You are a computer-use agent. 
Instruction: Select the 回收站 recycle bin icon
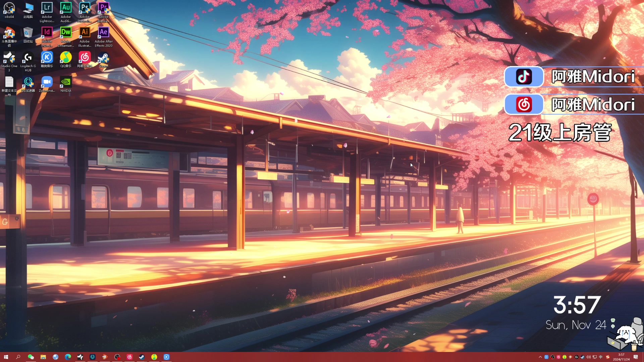coord(28,35)
